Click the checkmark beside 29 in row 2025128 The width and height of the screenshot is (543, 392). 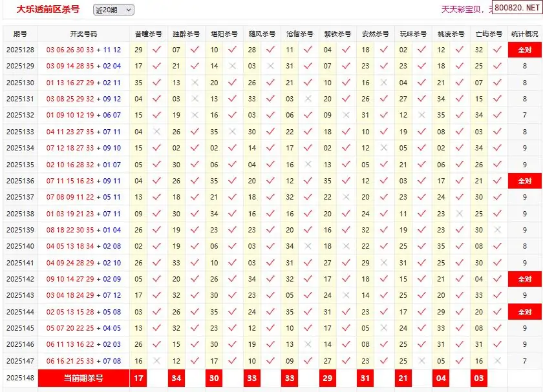pyautogui.click(x=156, y=50)
